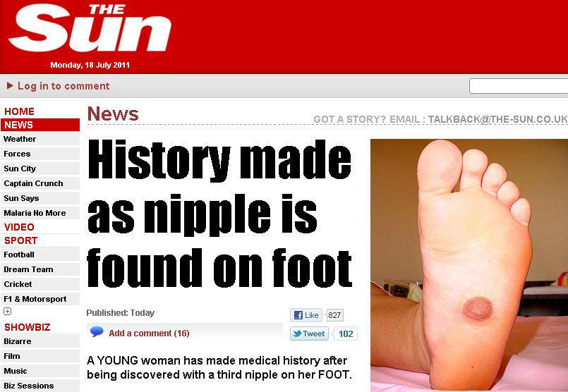
Task: Open the F1 & Motorsport link
Action: click(x=40, y=299)
